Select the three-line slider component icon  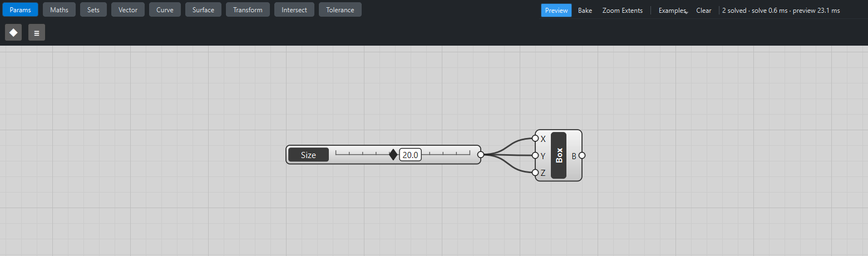point(37,32)
